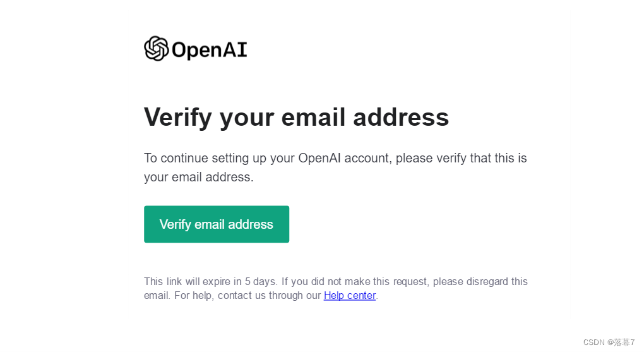Click This link will expire footer text
The height and width of the screenshot is (352, 644).
[193, 282]
